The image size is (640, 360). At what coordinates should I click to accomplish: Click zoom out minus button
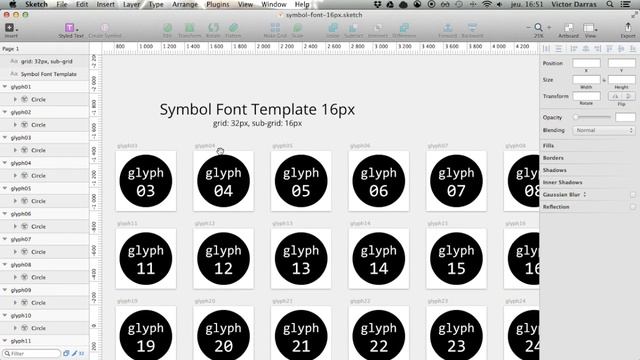529,27
